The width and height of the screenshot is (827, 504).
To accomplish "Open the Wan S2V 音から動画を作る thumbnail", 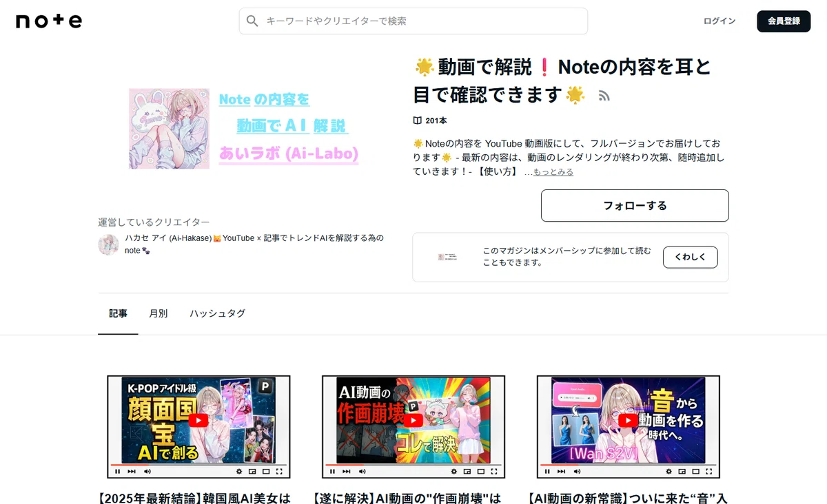I will [x=629, y=427].
